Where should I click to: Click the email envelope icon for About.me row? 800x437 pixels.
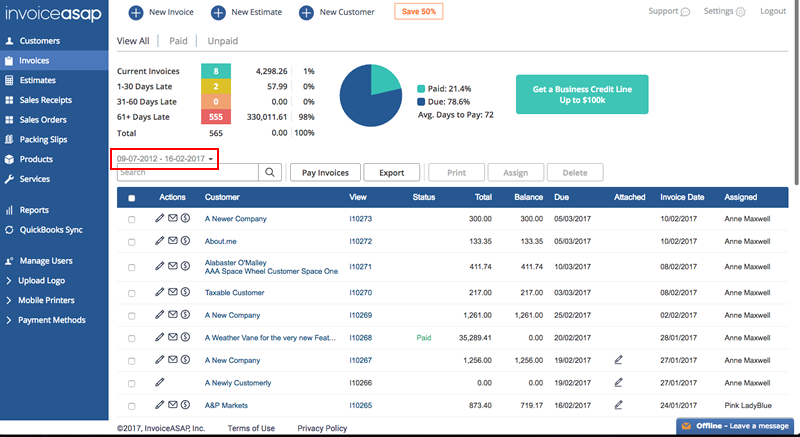pyautogui.click(x=172, y=241)
